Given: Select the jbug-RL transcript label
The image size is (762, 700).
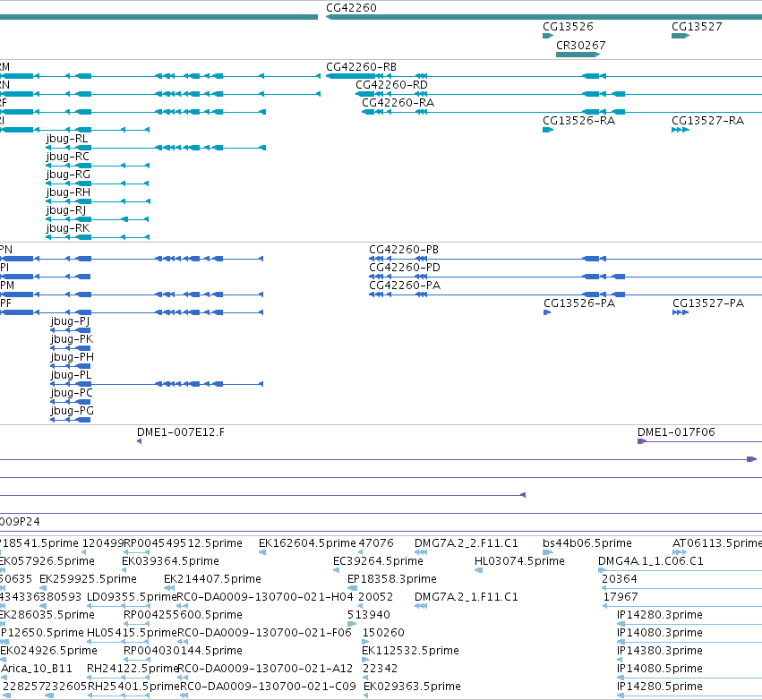Looking at the screenshot, I should coord(67,139).
